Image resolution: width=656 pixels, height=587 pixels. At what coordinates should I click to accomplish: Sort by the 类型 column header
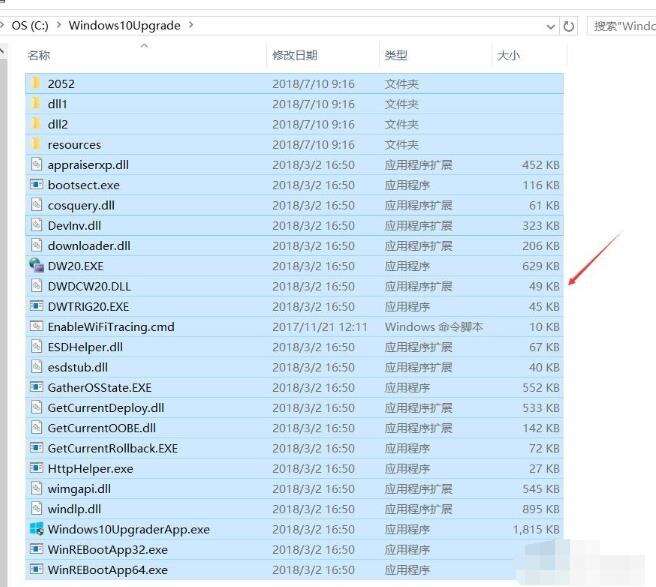(396, 55)
